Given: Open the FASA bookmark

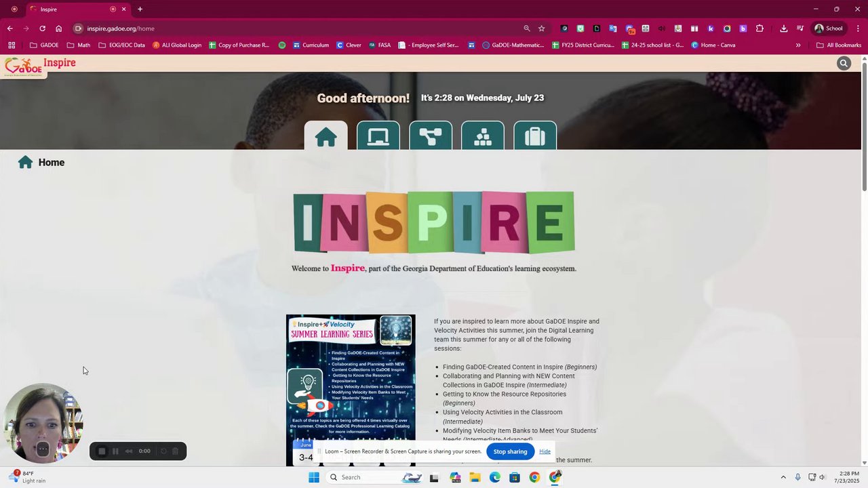Looking at the screenshot, I should [x=380, y=45].
